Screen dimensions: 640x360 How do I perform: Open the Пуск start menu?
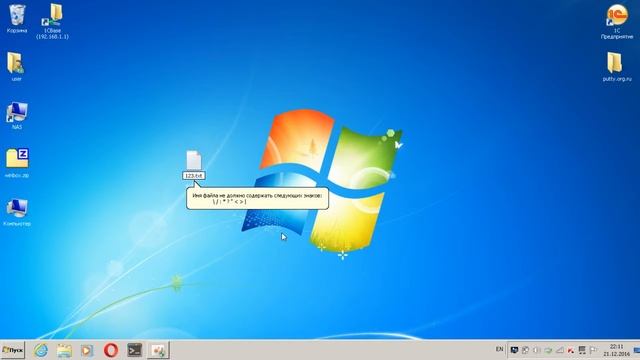pos(13,350)
